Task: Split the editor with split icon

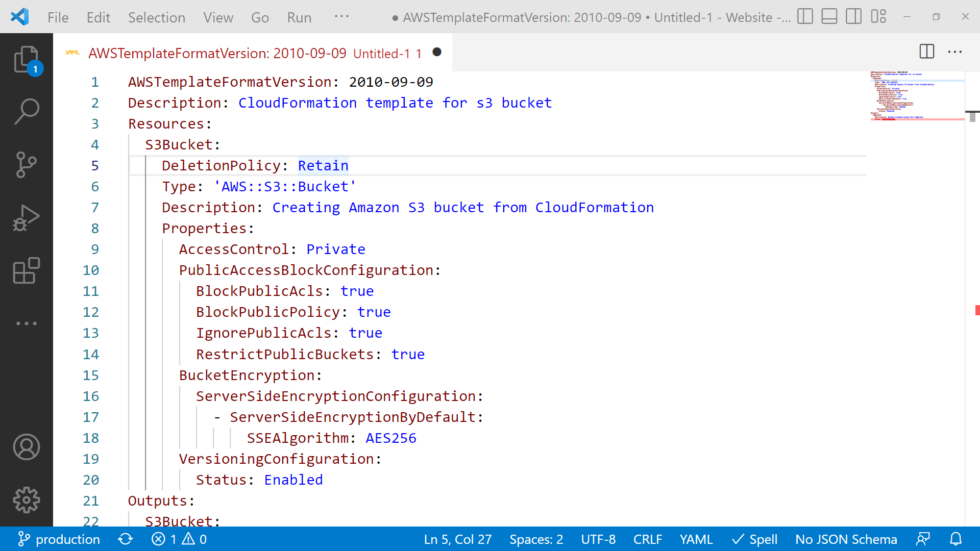Action: (926, 52)
